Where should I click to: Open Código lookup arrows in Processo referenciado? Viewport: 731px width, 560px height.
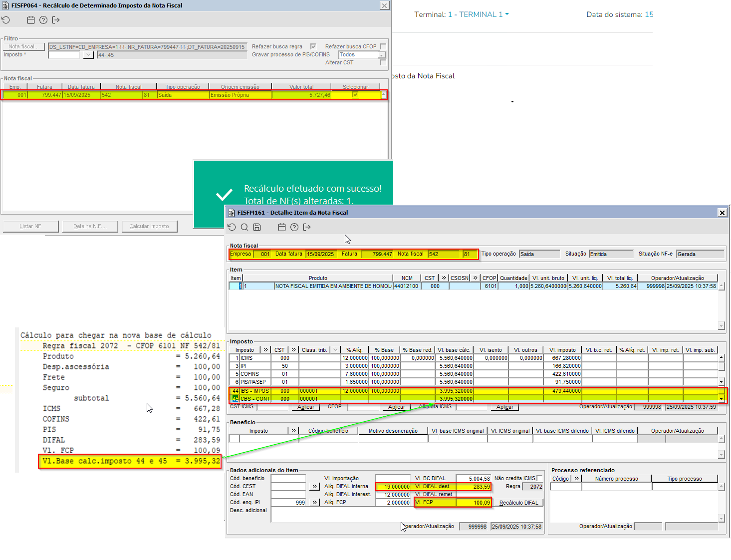tap(576, 479)
